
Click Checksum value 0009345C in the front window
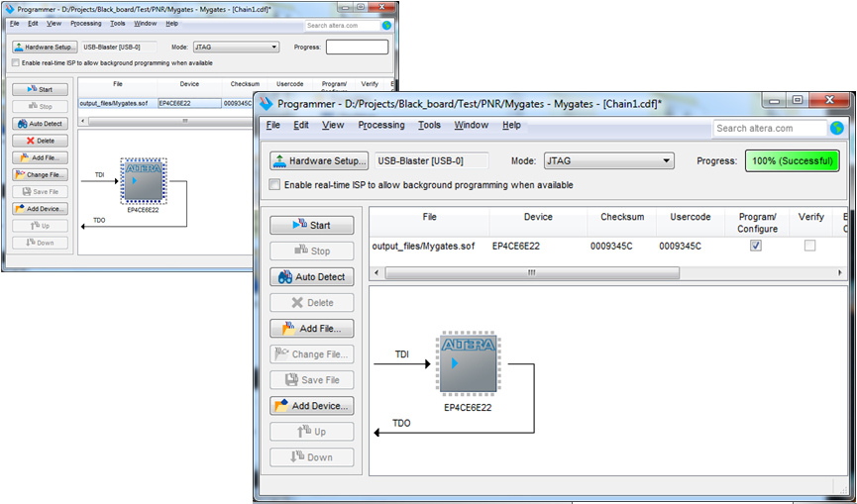(611, 247)
